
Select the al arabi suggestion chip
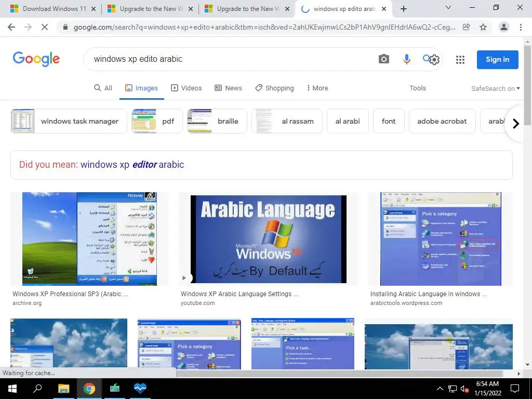pyautogui.click(x=348, y=121)
